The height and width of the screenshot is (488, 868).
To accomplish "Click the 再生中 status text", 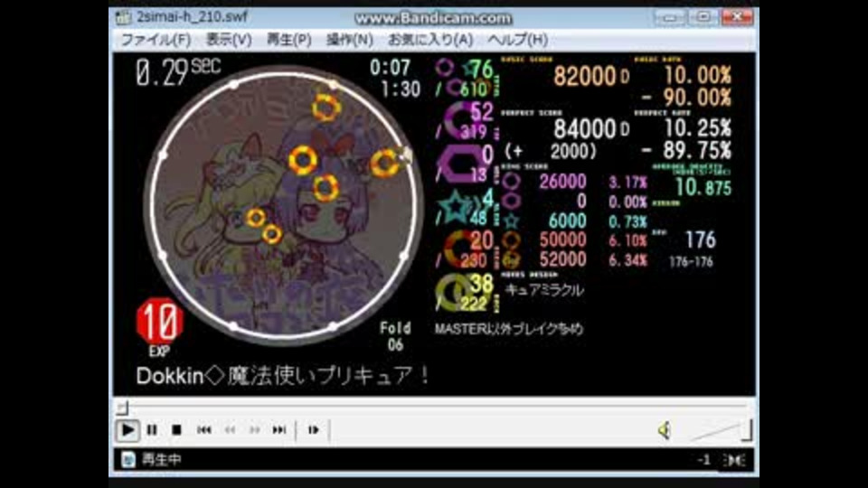I will 162,460.
